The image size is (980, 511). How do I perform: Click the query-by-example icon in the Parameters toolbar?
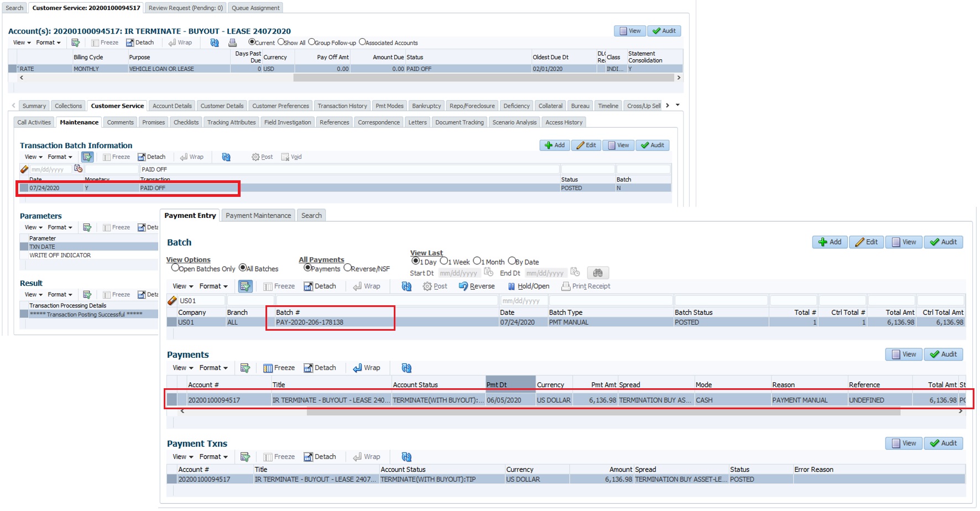point(87,227)
